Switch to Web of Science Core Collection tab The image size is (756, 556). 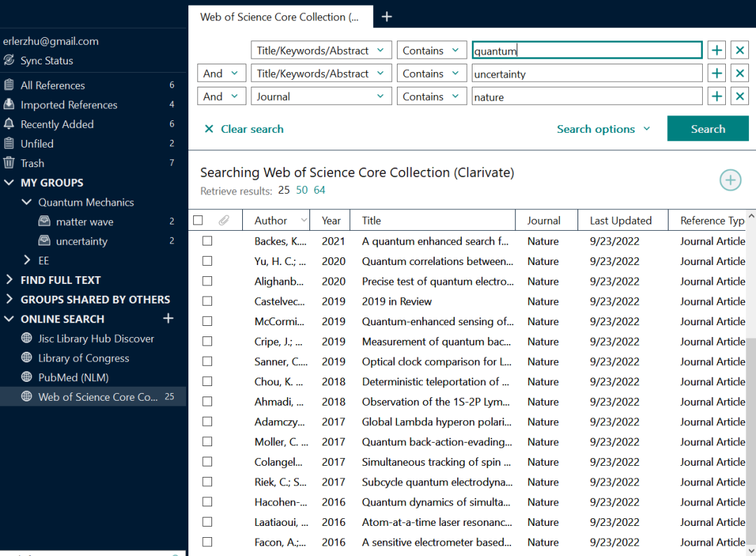[x=280, y=17]
